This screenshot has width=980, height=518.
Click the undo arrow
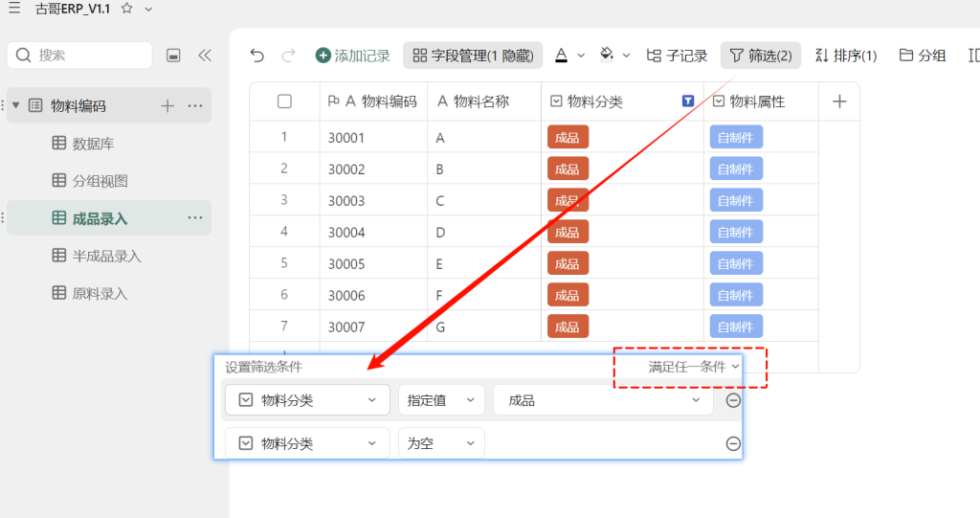(256, 56)
